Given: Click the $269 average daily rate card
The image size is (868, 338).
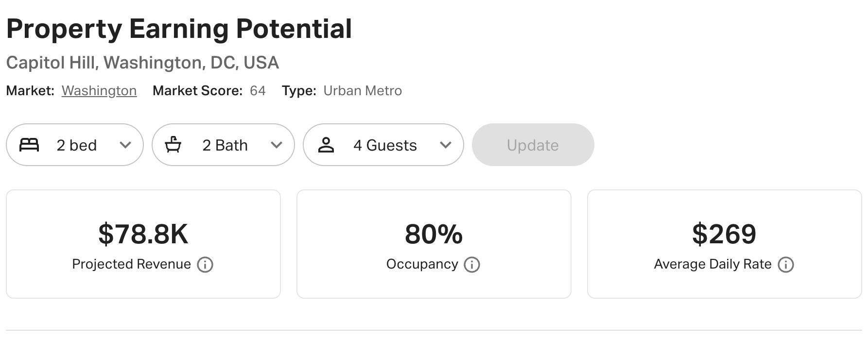Looking at the screenshot, I should pos(725,244).
